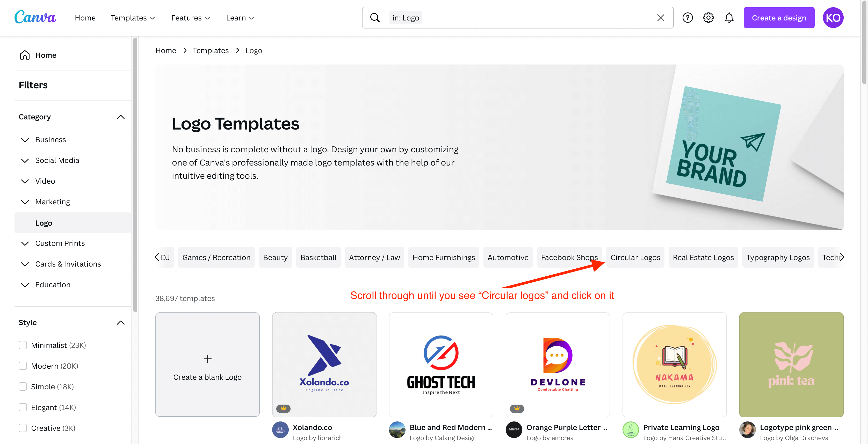Check the Modern style filter
Image resolution: width=868 pixels, height=444 pixels.
click(23, 366)
